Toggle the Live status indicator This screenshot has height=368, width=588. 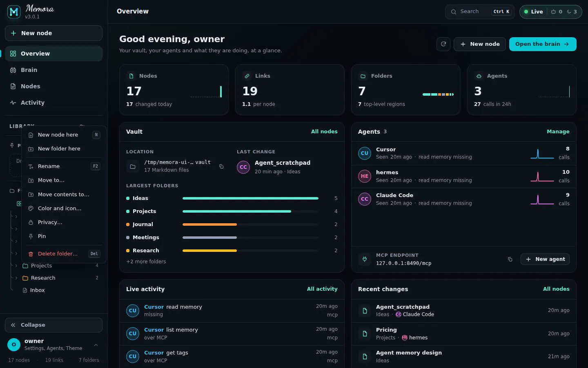pos(533,12)
